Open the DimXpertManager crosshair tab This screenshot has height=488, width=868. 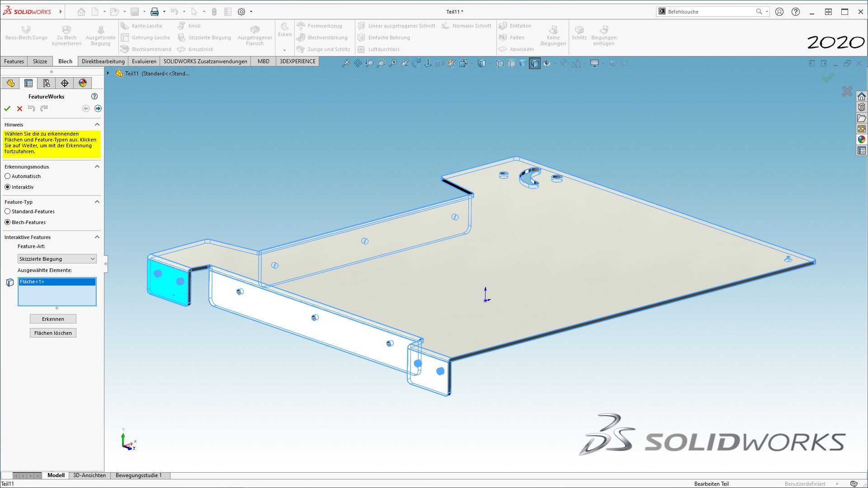65,83
